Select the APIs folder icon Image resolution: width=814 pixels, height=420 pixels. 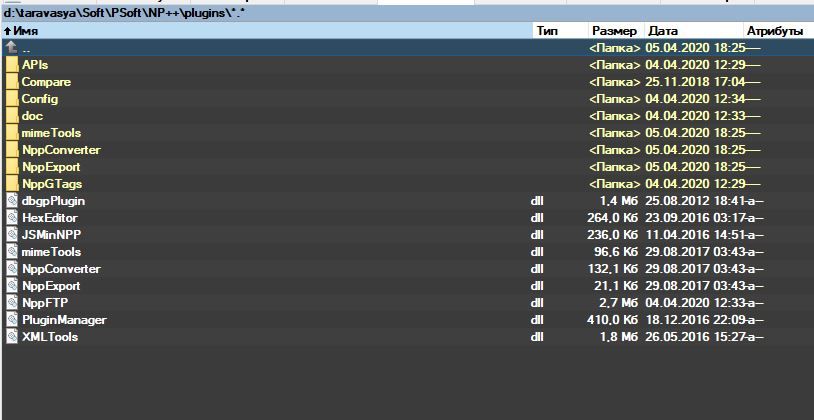pyautogui.click(x=12, y=65)
